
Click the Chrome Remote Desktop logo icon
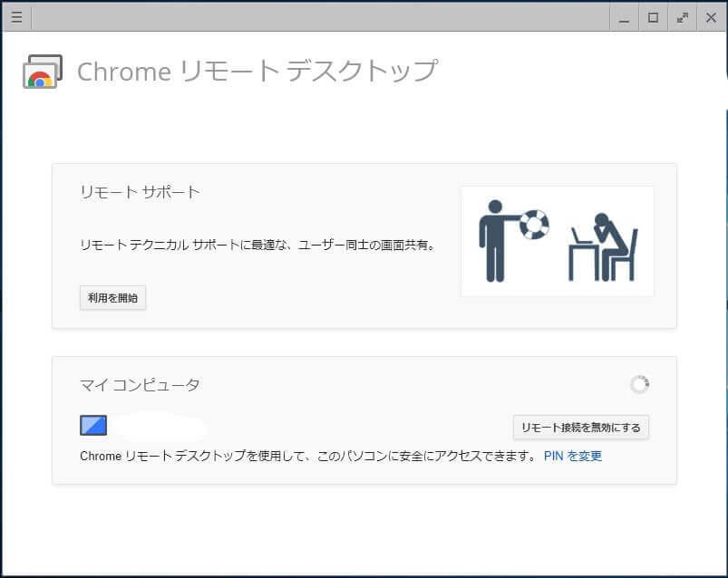click(x=43, y=72)
